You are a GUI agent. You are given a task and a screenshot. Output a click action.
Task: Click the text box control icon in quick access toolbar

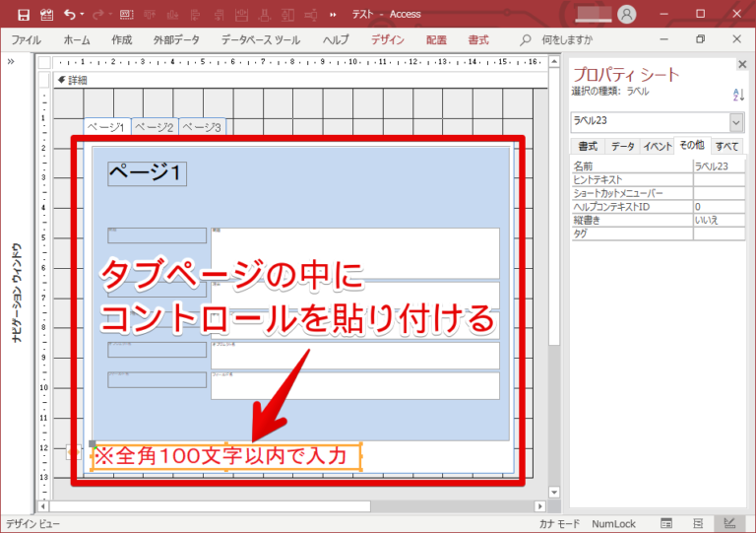click(126, 15)
